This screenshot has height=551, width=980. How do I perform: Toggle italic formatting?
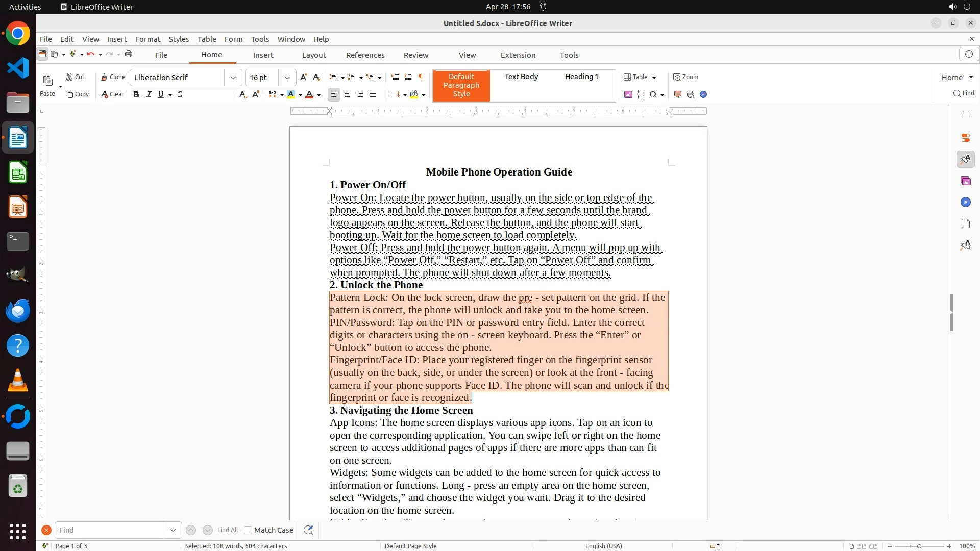(149, 94)
